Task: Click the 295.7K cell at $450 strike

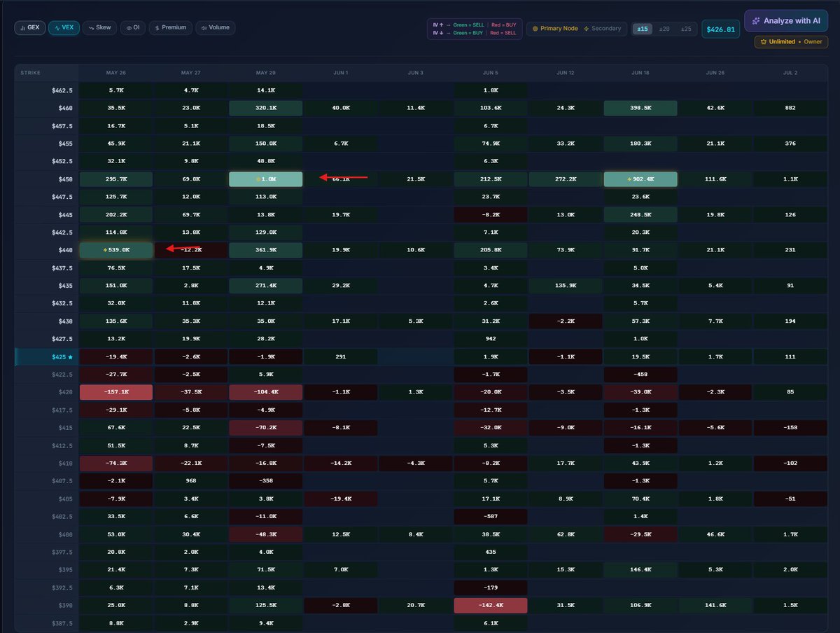Action: click(116, 179)
